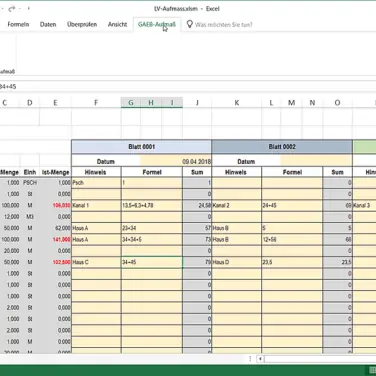Select column N header
The height and width of the screenshot is (376, 376).
click(312, 103)
